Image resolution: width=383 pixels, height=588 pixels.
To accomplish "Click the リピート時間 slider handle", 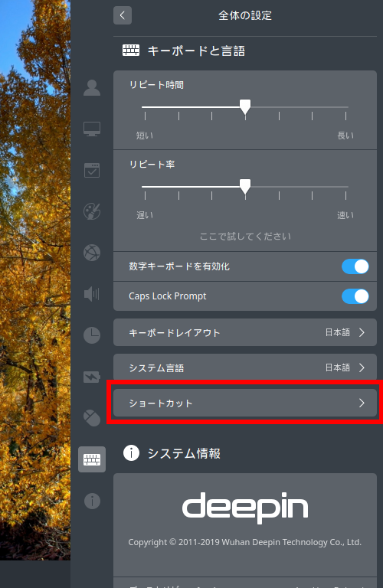I will tap(245, 107).
